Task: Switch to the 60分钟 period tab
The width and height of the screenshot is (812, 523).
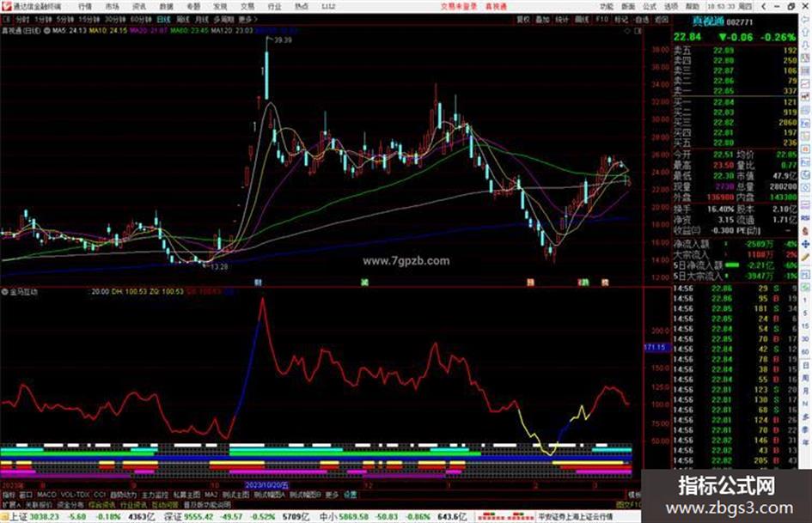Action: (x=141, y=20)
